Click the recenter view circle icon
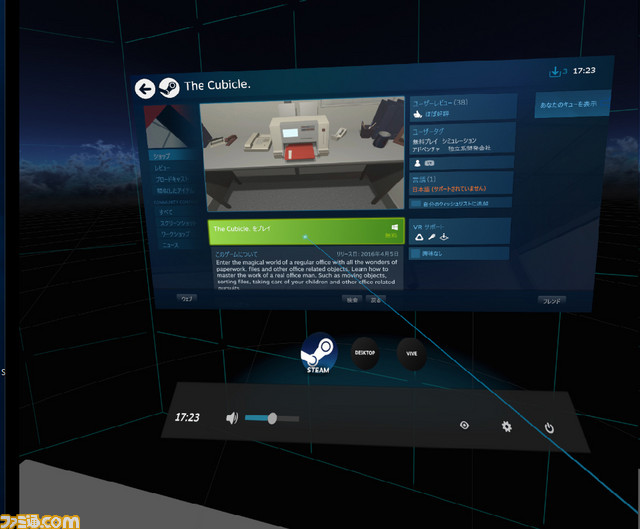This screenshot has height=529, width=640. pos(464,425)
